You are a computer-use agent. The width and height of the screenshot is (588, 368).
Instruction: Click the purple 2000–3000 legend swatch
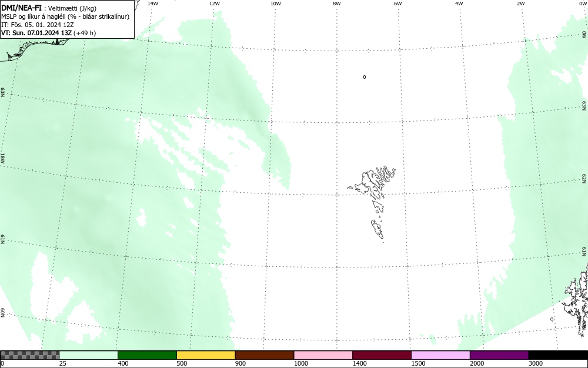coord(499,355)
